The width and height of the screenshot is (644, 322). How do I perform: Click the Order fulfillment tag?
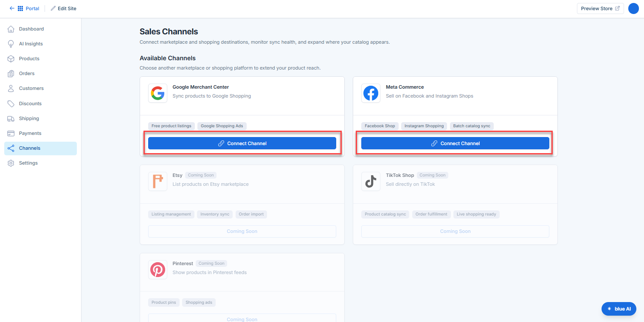(x=431, y=214)
